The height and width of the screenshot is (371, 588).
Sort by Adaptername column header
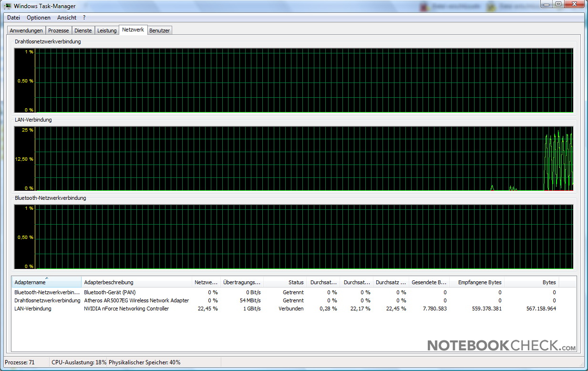[x=46, y=282]
